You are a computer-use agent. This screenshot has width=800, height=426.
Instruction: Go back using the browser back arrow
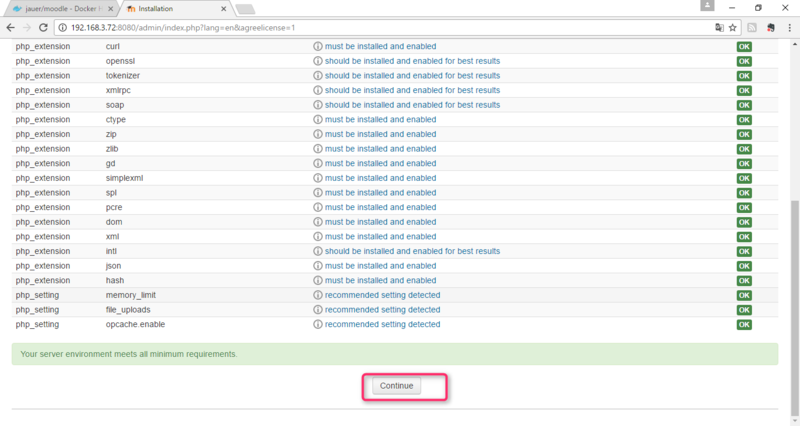tap(10, 28)
